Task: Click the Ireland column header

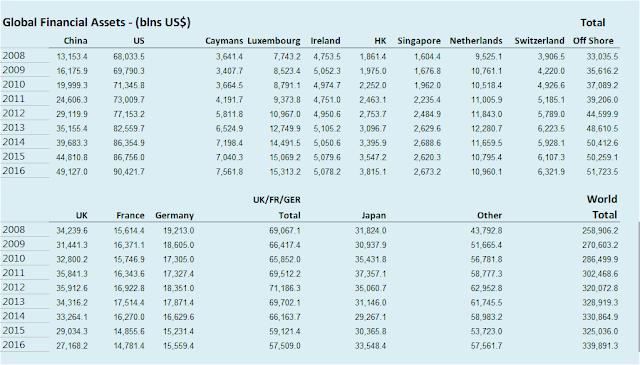Action: click(325, 41)
